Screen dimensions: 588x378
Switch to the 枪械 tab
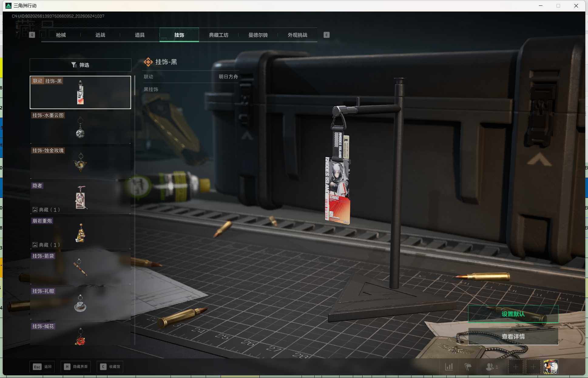click(61, 35)
